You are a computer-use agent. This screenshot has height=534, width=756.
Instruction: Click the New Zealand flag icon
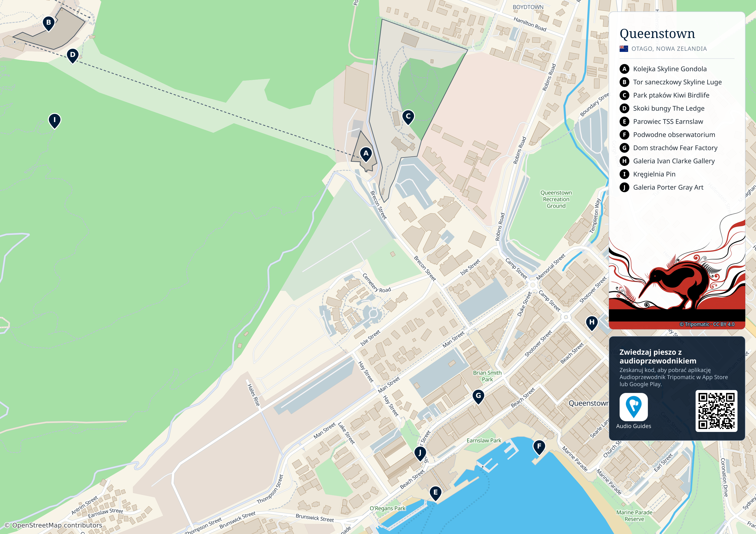coord(624,49)
